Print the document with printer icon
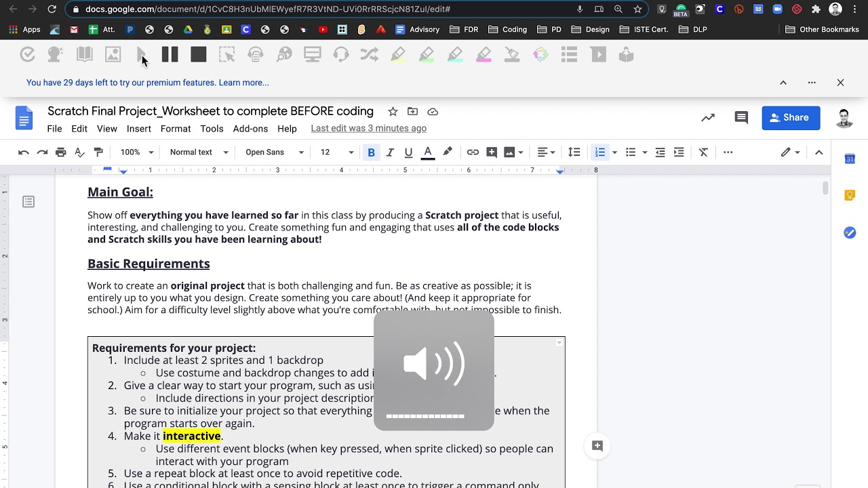868x488 pixels. pyautogui.click(x=61, y=152)
